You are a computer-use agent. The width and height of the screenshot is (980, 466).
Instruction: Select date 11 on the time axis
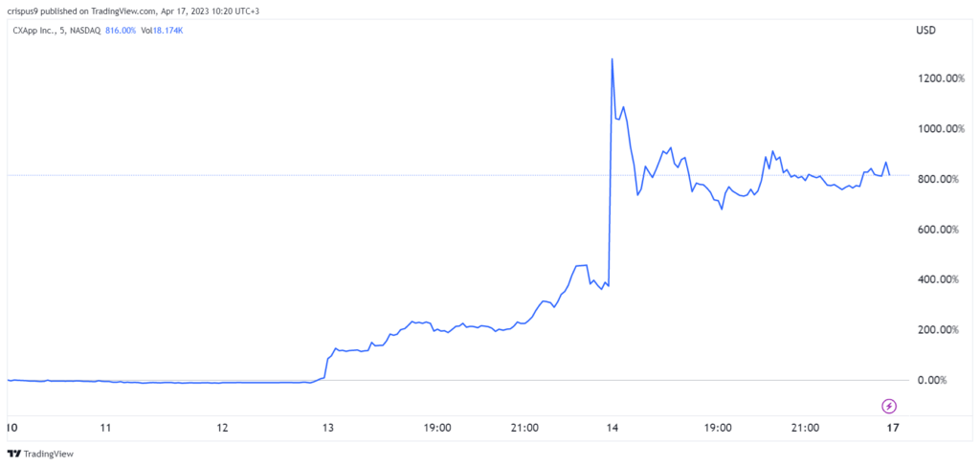click(x=105, y=428)
